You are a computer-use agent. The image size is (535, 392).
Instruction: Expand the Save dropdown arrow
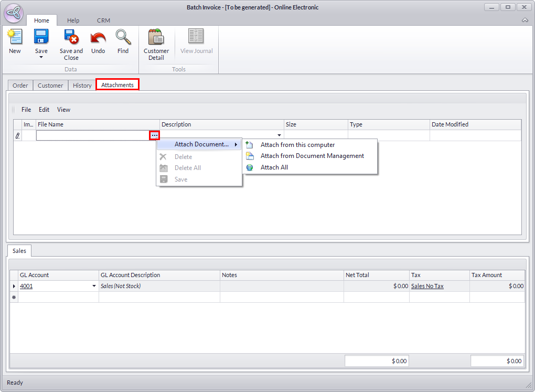[x=41, y=57]
